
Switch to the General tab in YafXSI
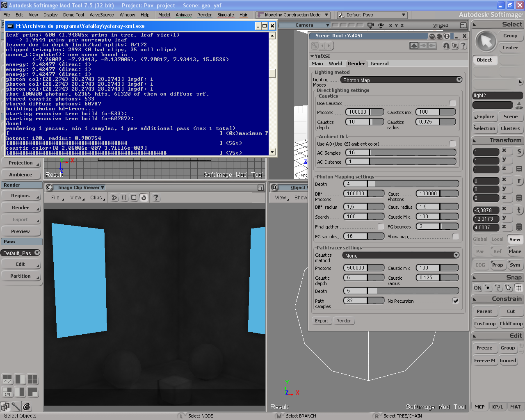coord(379,64)
